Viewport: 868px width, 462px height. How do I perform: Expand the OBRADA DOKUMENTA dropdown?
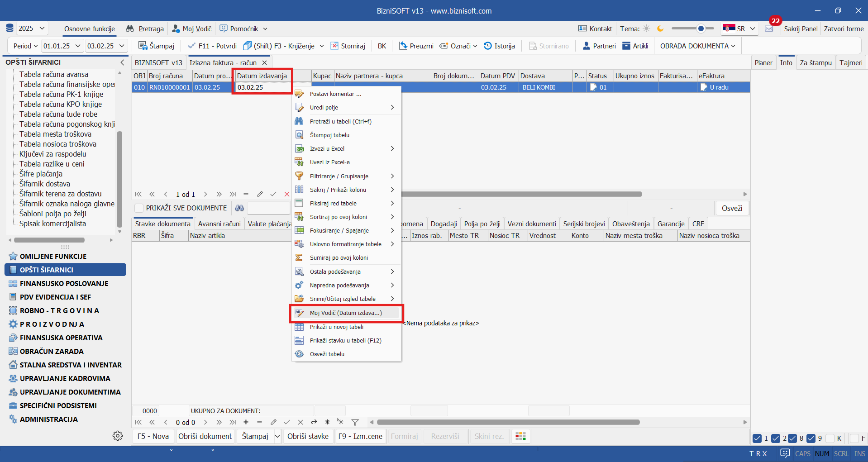[x=697, y=46]
